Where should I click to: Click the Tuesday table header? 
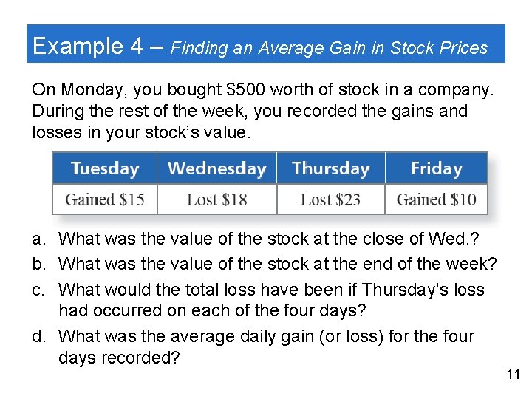(105, 168)
